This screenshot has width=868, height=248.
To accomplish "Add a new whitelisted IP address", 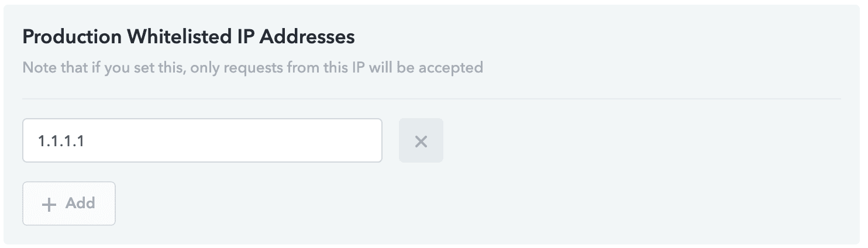I will point(69,204).
